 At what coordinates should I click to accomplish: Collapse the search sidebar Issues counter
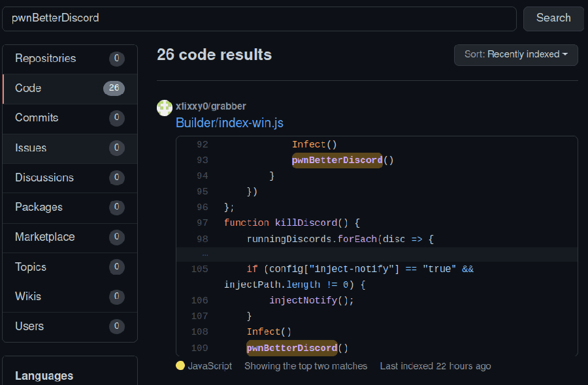click(116, 148)
